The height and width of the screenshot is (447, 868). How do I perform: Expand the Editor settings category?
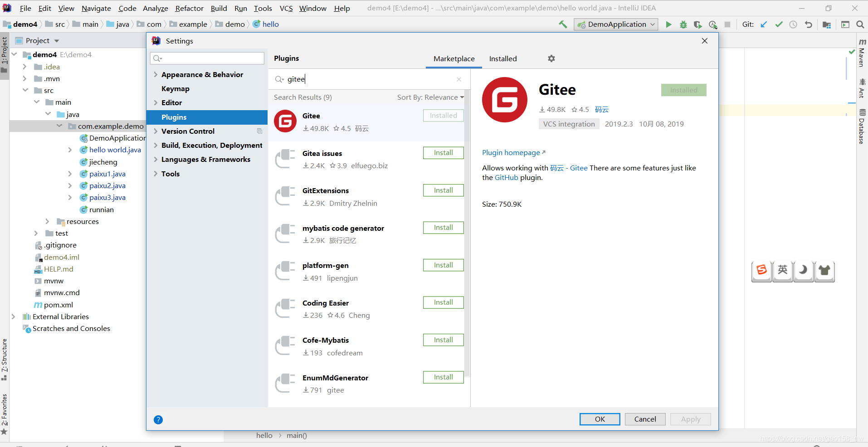156,102
